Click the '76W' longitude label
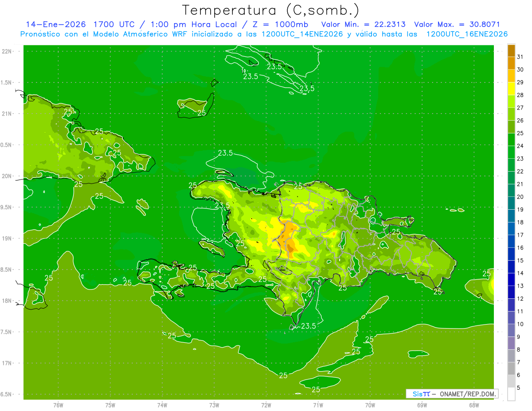 point(58,405)
